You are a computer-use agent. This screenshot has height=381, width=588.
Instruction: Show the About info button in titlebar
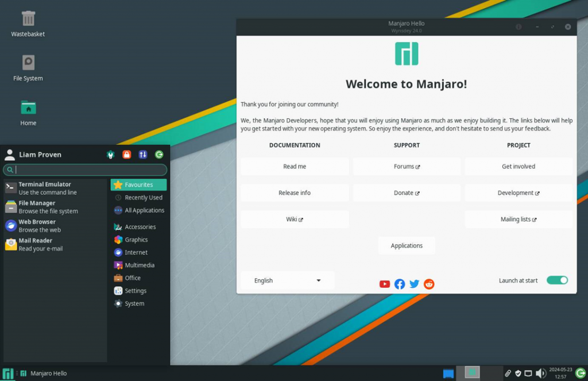519,27
